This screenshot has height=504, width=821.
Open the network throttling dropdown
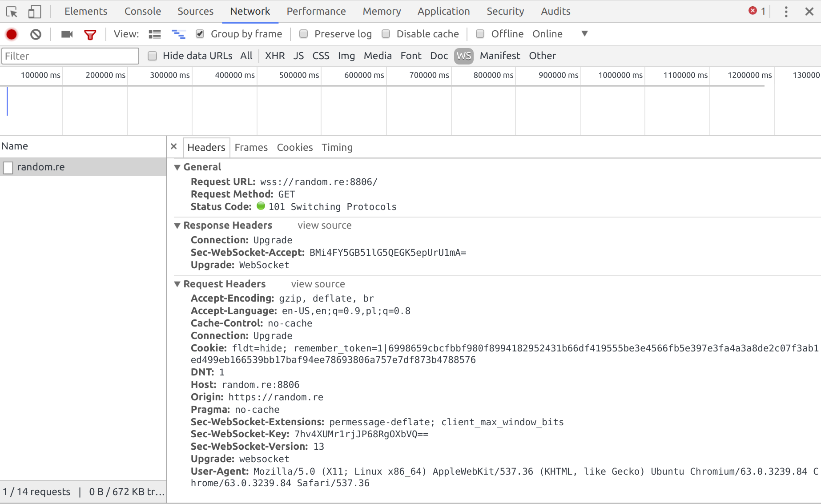tap(584, 34)
